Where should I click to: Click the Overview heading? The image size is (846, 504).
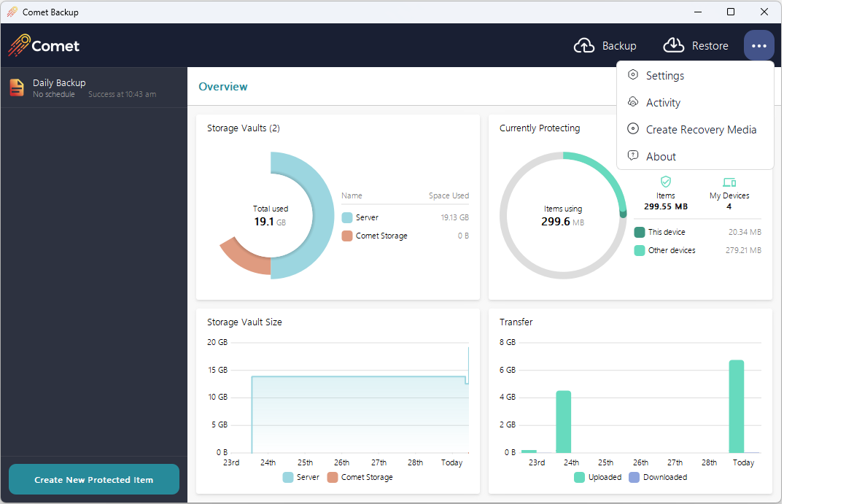(223, 86)
